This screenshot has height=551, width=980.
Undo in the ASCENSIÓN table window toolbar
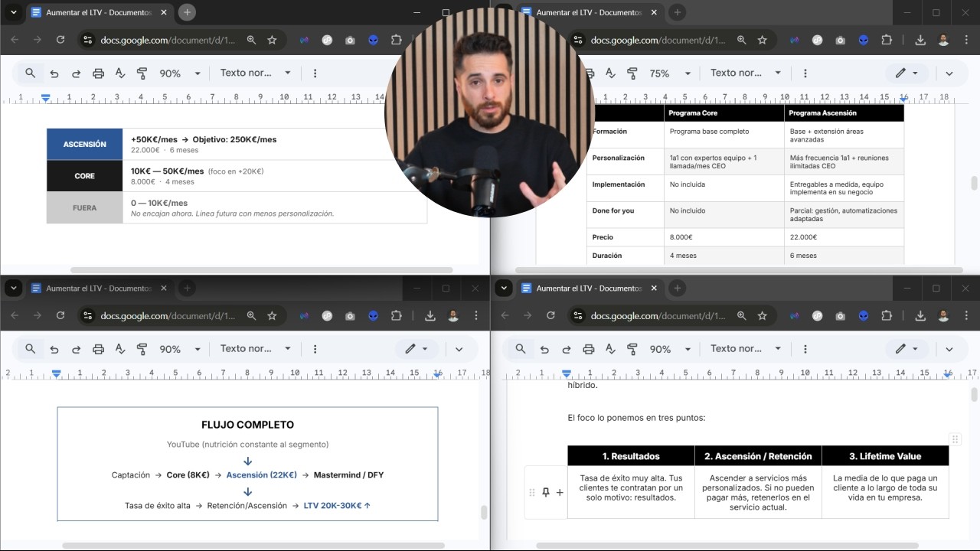click(x=54, y=73)
